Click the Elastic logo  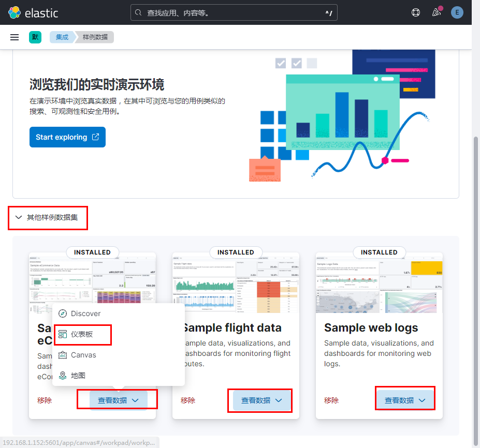[x=33, y=12]
